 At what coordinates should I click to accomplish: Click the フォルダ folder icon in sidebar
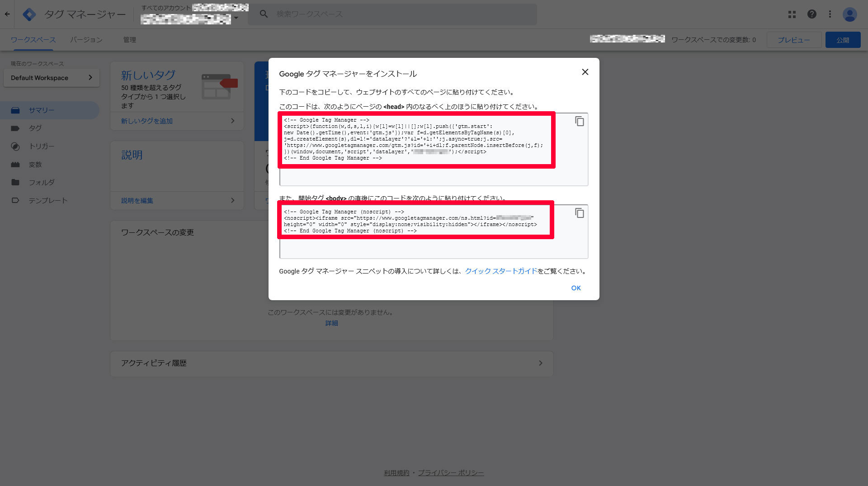[x=15, y=182]
